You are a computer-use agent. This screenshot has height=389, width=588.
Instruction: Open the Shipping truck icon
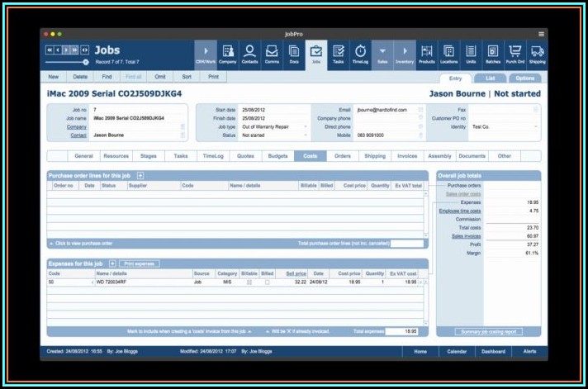[x=537, y=53]
